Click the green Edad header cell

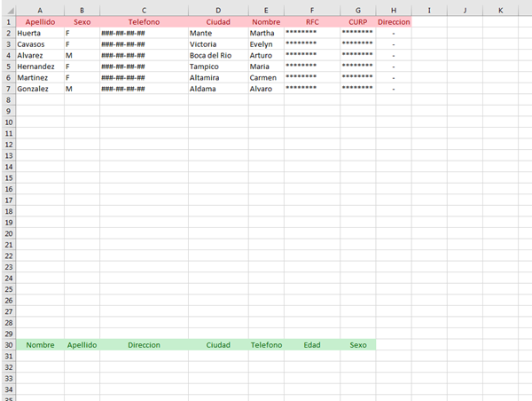pyautogui.click(x=312, y=345)
